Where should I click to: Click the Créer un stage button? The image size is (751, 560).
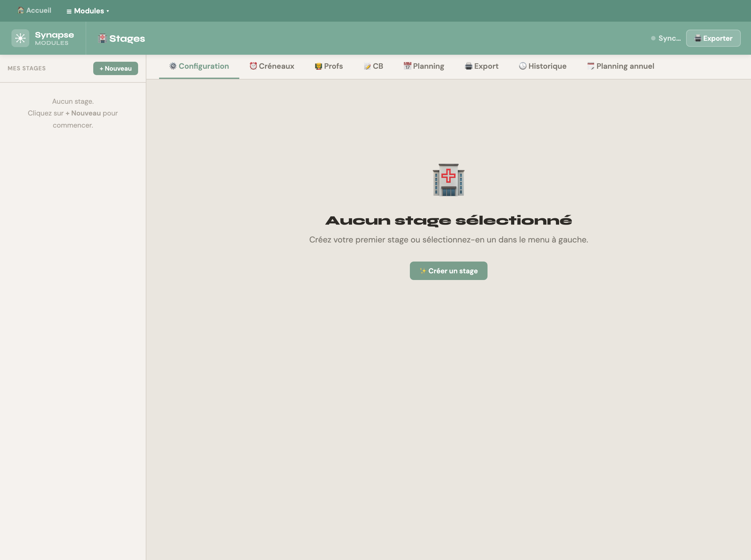click(x=448, y=271)
